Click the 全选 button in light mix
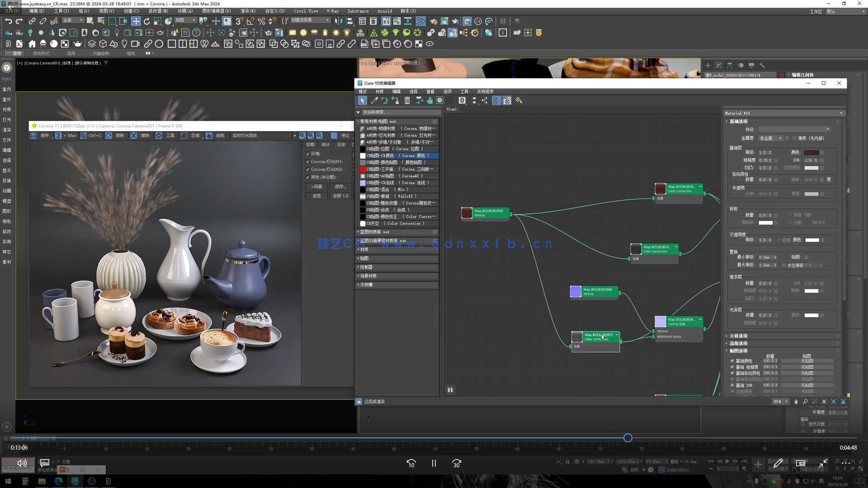 point(316,196)
